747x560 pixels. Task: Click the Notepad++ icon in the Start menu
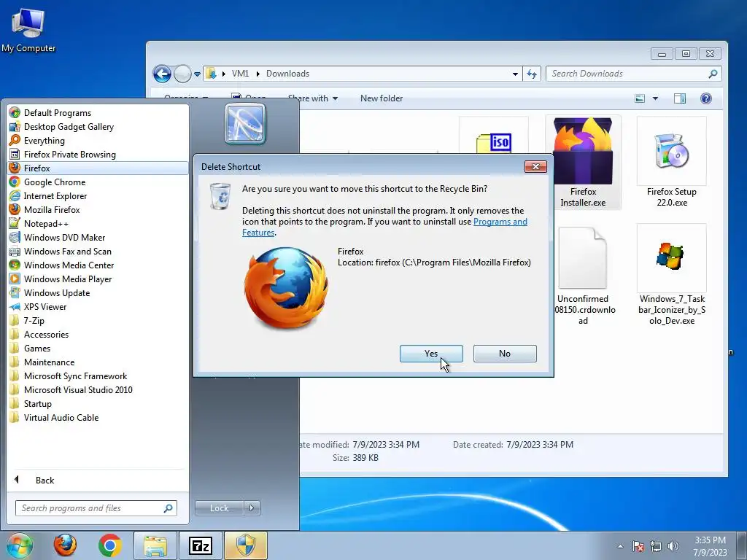[x=15, y=223]
